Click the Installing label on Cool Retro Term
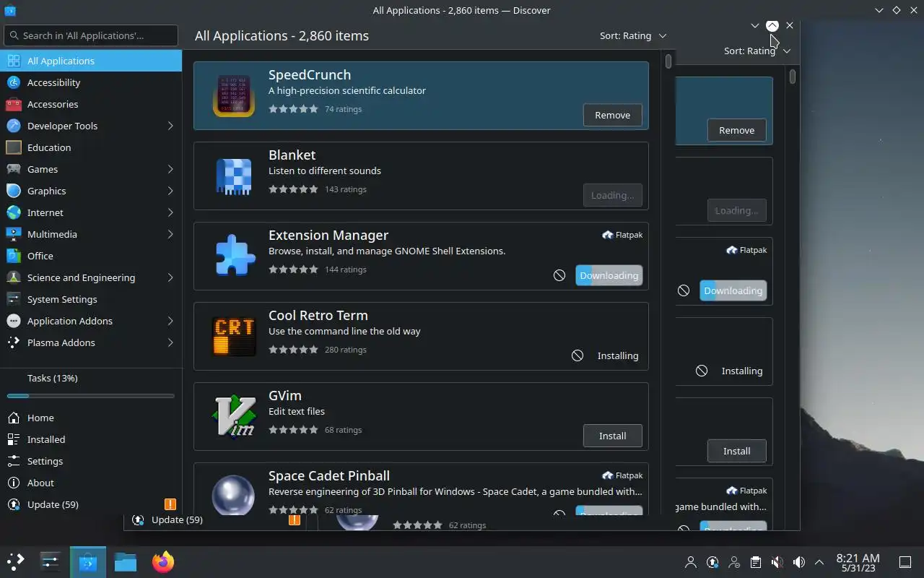This screenshot has width=924, height=578. (618, 355)
